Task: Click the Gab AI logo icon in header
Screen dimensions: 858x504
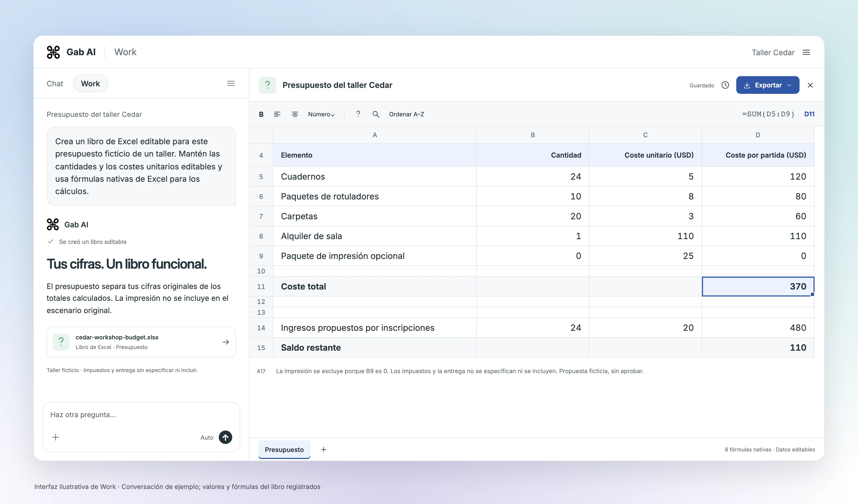Action: point(53,52)
